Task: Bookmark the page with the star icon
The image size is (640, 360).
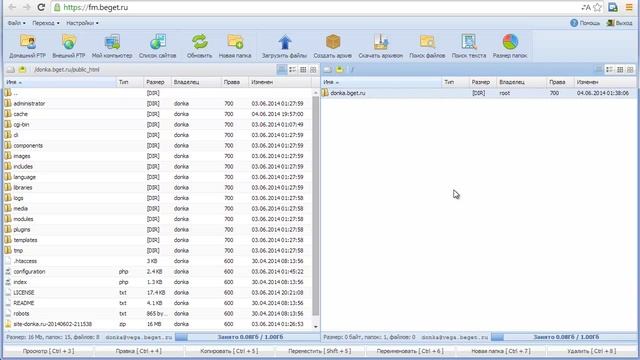Action: click(597, 7)
